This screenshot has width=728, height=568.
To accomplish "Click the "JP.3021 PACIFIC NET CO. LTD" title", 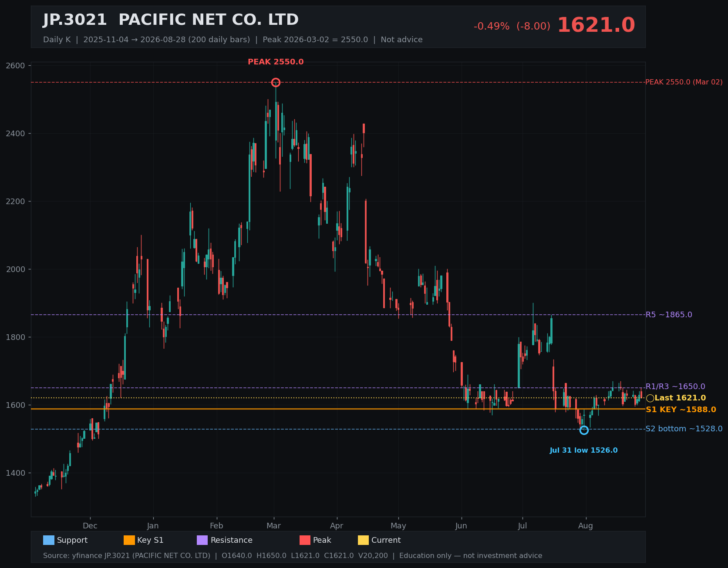I will coord(171,20).
